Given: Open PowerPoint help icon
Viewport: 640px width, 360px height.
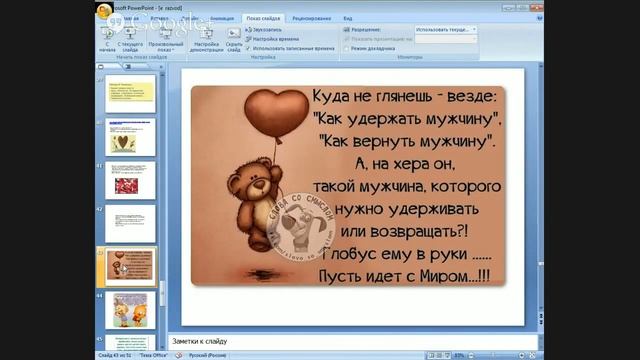Looking at the screenshot, I should (540, 18).
